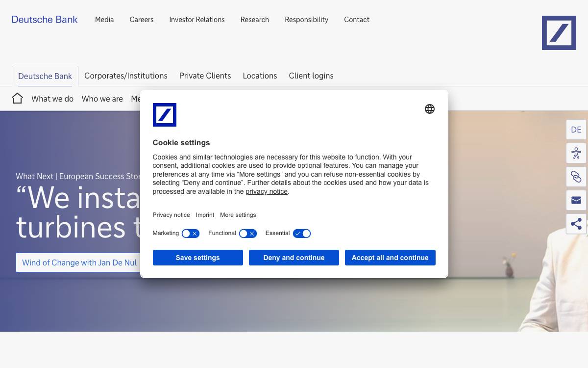Open the Careers menu item
This screenshot has height=368, width=588.
pyautogui.click(x=142, y=20)
